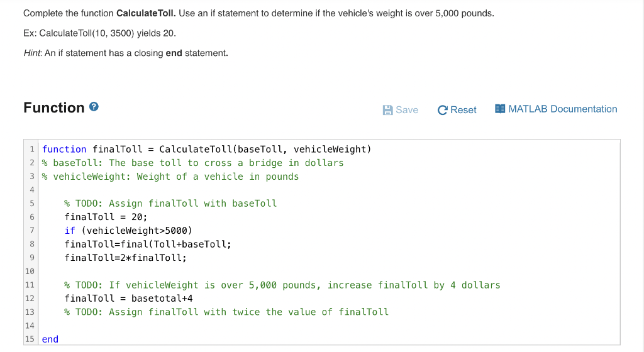The image size is (644, 352).
Task: Click the line 'finalToll = basetotal+4'
Action: 128,298
